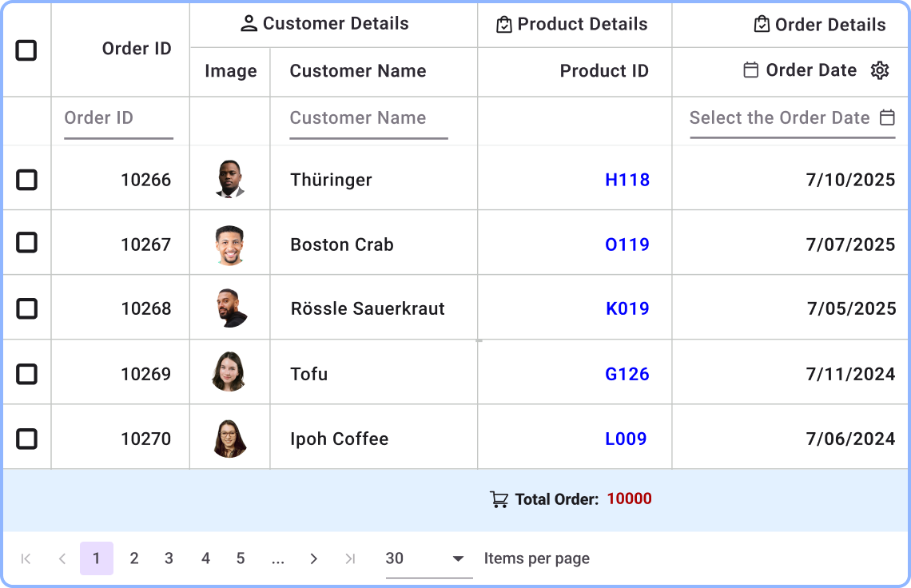Select the checkbox for order 10269
This screenshot has height=588, width=911.
26,373
